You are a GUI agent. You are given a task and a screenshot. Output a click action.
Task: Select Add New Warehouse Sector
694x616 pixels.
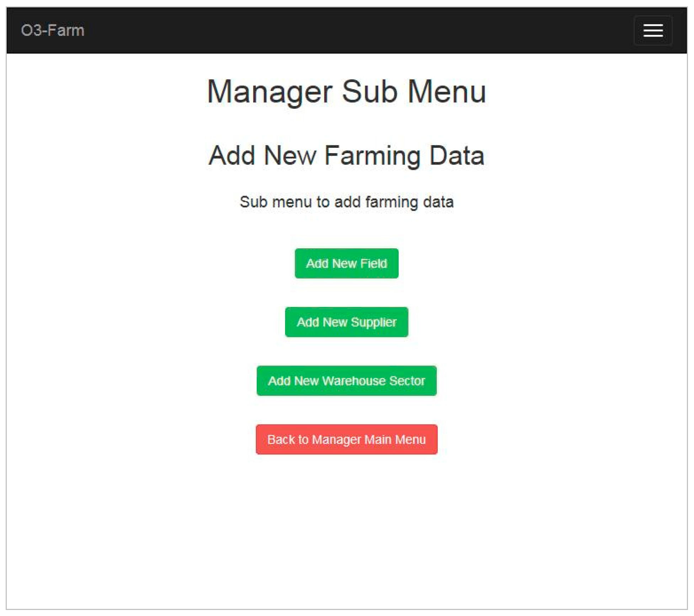[x=346, y=380]
